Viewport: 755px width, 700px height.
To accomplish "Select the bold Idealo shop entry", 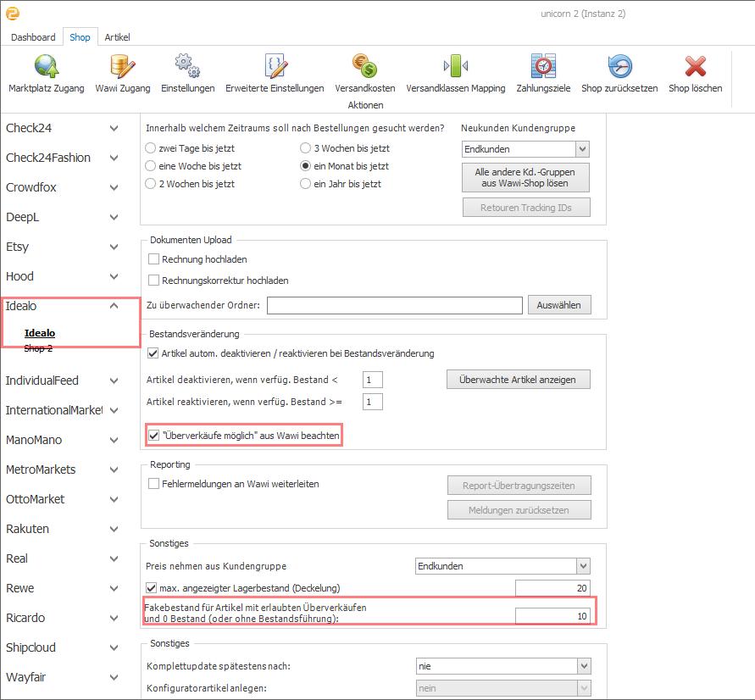I will [40, 333].
